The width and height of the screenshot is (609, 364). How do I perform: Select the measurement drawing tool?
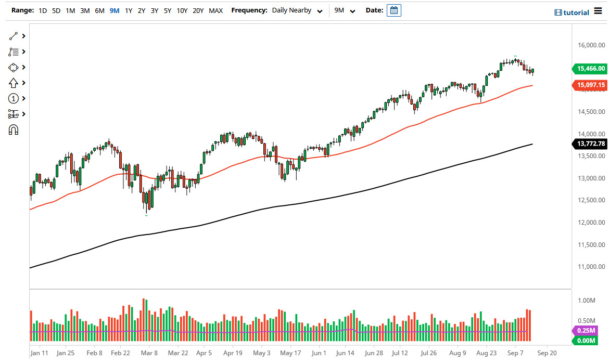coord(14,114)
